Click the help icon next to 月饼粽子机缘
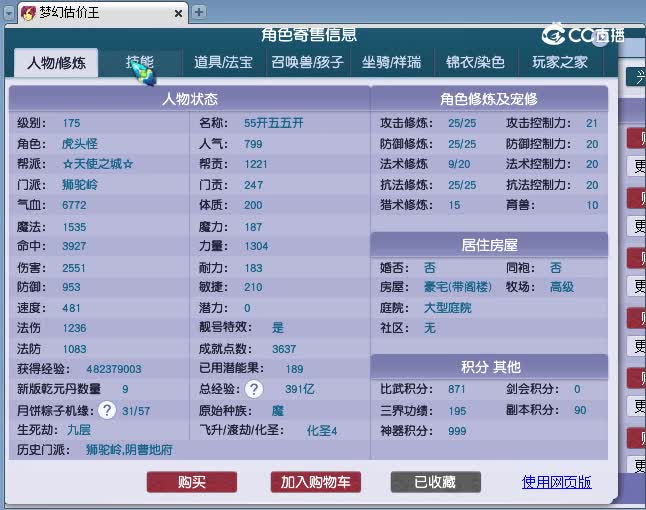The image size is (646, 510). pyautogui.click(x=107, y=410)
